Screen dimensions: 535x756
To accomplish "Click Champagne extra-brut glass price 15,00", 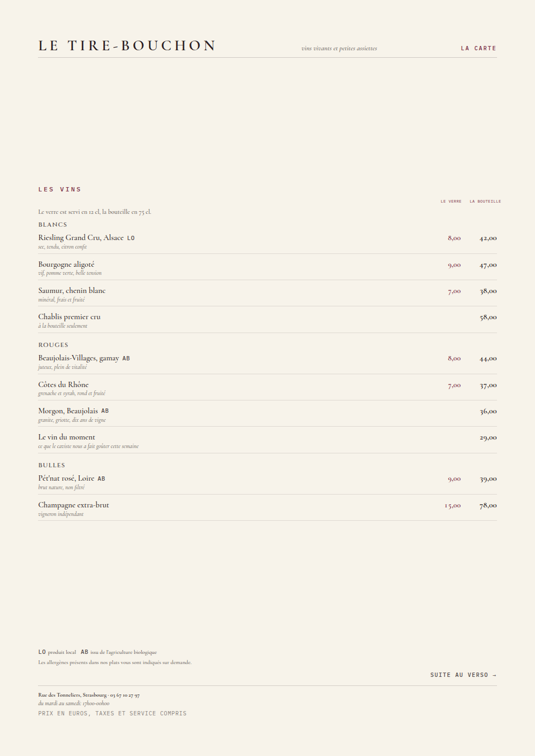I will [453, 506].
